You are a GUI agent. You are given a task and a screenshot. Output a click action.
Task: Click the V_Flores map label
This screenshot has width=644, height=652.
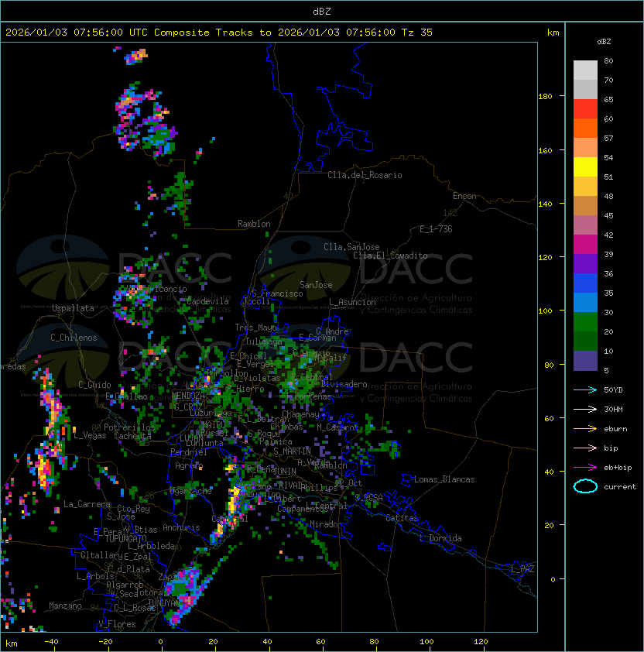click(x=117, y=624)
